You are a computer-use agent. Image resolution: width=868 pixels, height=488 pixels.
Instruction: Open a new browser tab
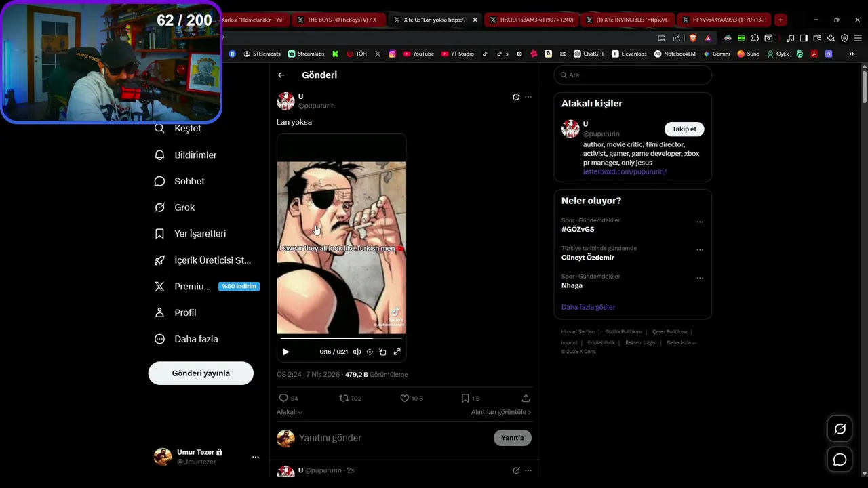[781, 20]
